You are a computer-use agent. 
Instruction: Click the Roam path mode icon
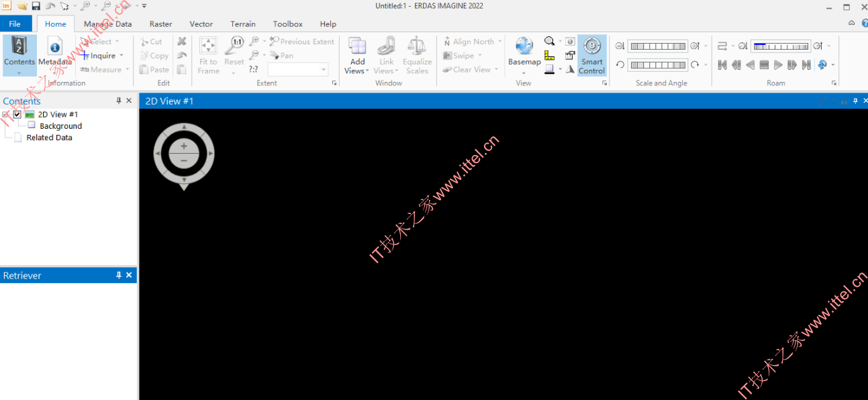click(x=722, y=46)
